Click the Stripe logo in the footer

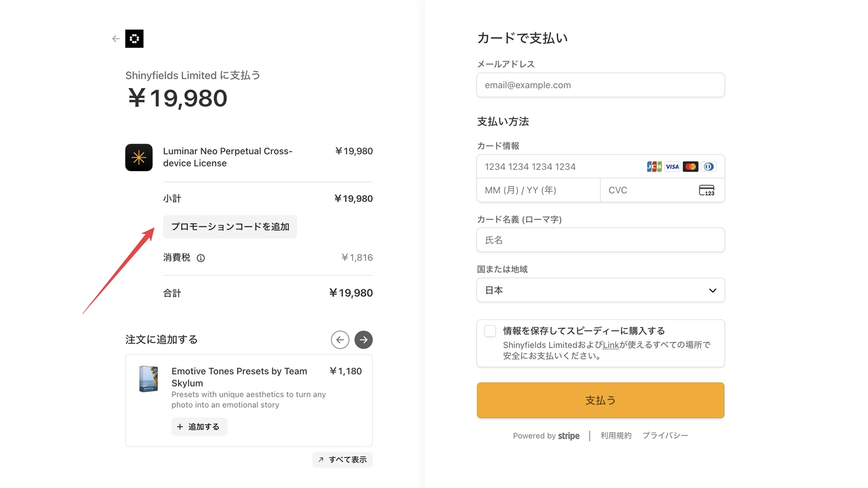[569, 436]
